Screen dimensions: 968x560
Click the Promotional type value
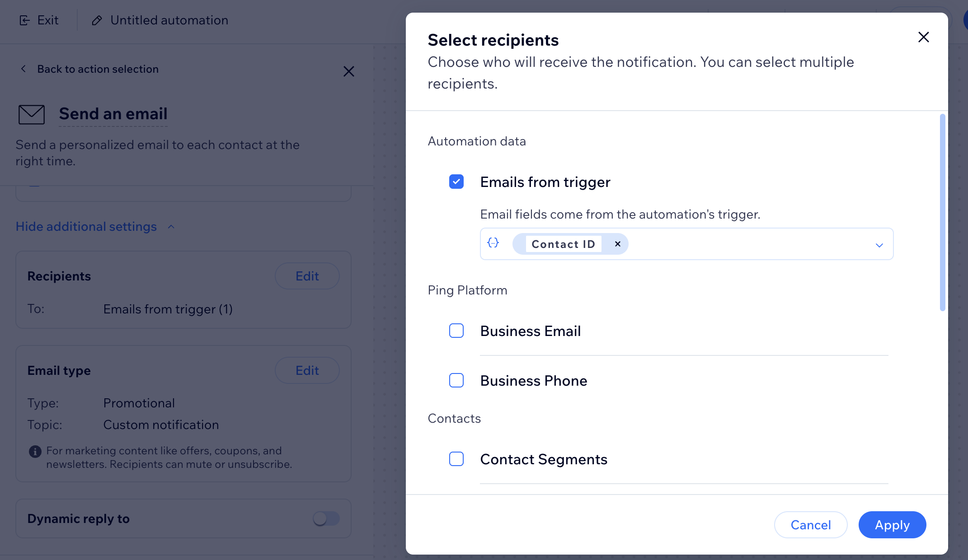click(x=139, y=403)
